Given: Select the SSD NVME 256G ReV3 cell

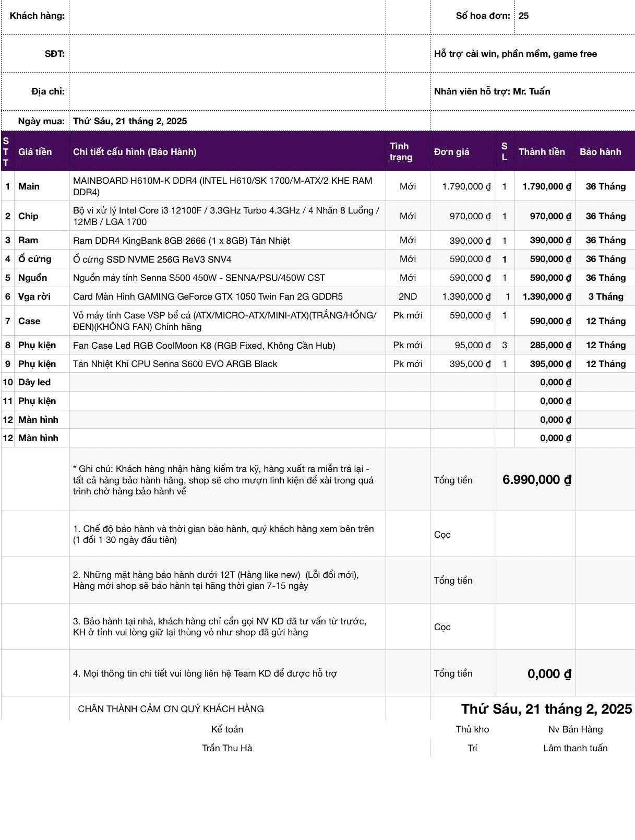Looking at the screenshot, I should click(152, 259).
